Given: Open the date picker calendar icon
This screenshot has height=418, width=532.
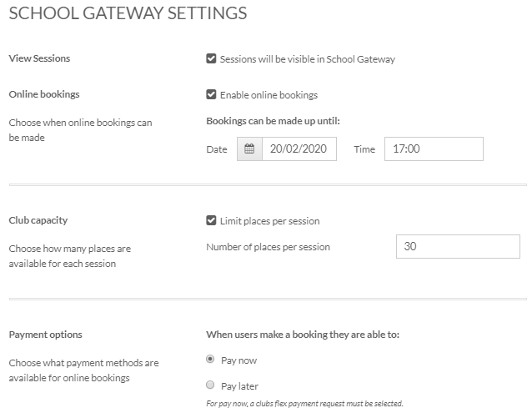Looking at the screenshot, I should coord(249,149).
